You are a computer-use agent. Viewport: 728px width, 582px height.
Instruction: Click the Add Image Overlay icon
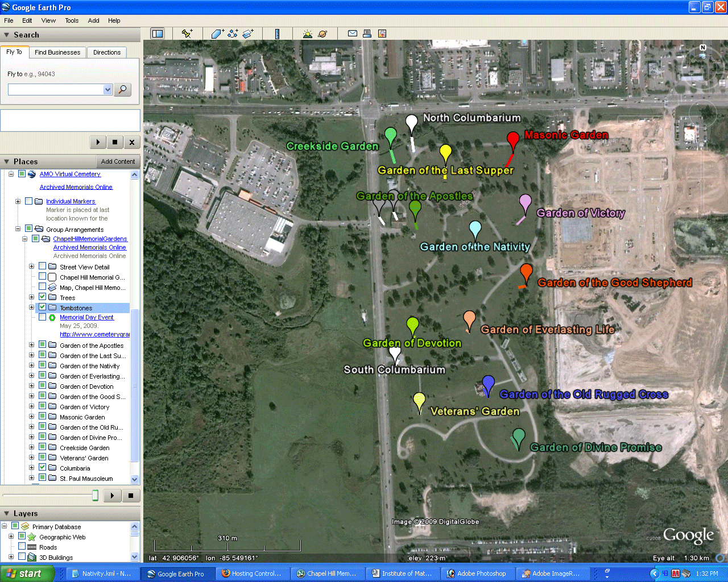pos(248,34)
